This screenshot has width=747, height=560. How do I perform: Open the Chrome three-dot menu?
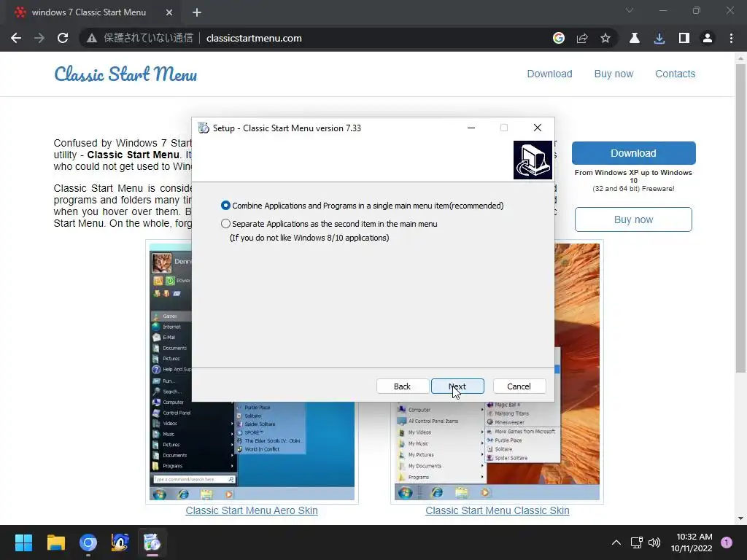(731, 38)
